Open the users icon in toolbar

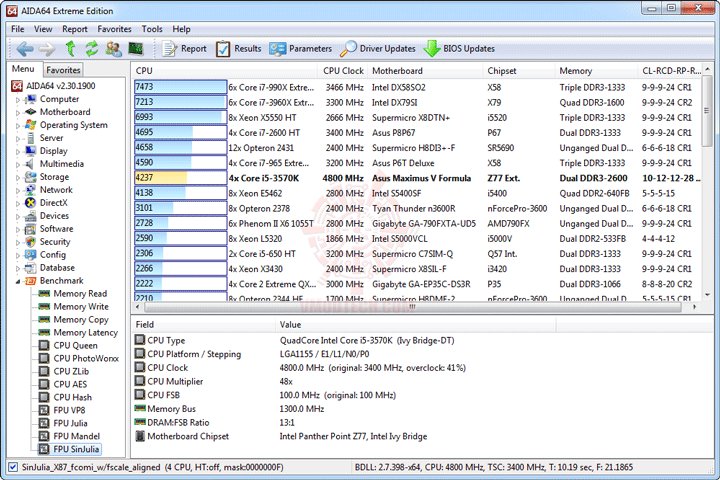(x=113, y=48)
